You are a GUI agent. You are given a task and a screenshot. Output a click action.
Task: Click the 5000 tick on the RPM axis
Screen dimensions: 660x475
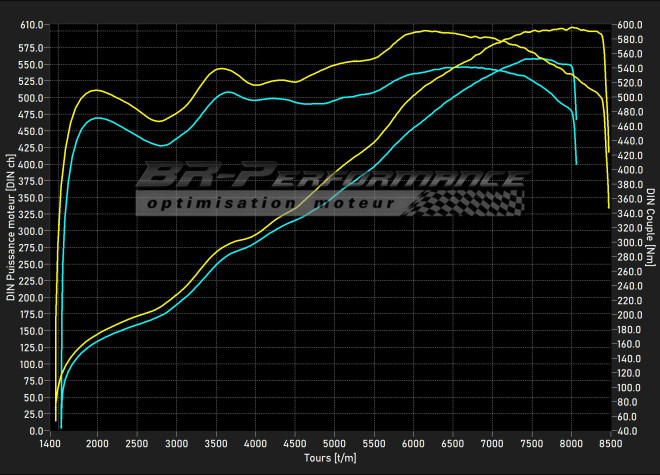coord(334,442)
